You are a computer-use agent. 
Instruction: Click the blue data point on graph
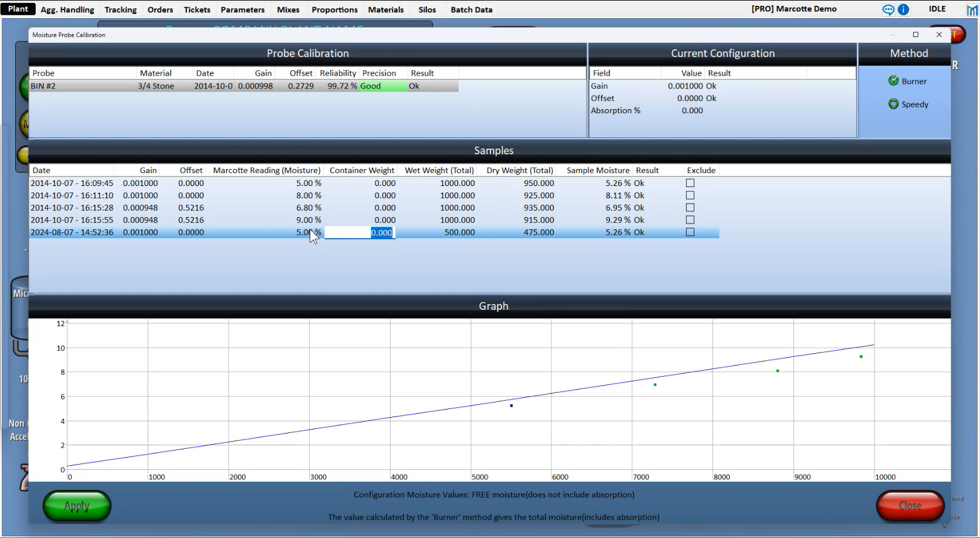pos(511,406)
